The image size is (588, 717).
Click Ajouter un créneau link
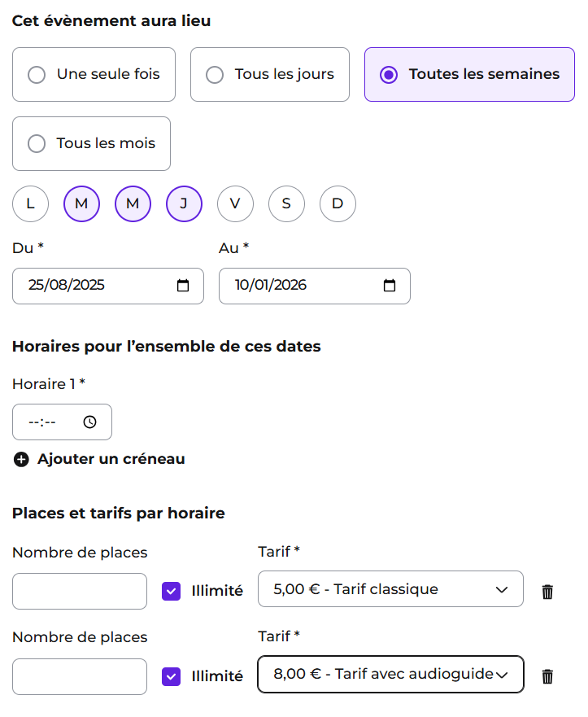[111, 459]
